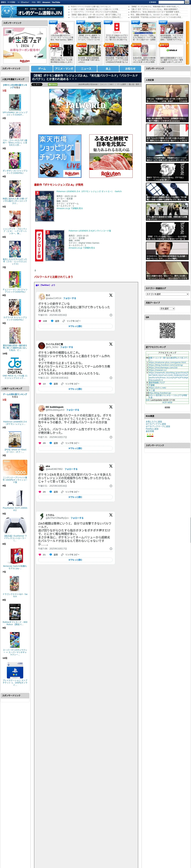Click the X ポスト share button
The width and height of the screenshot is (191, 868).
pos(37,85)
